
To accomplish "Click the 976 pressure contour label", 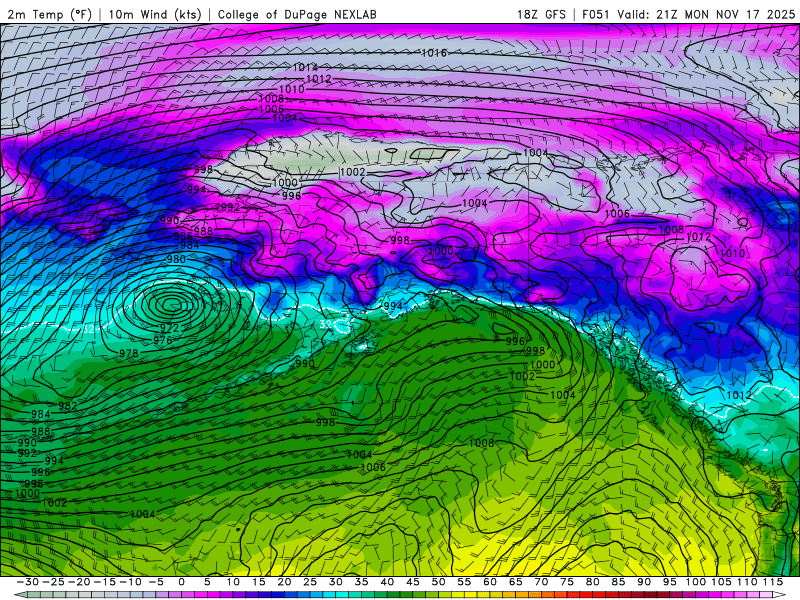I will pyautogui.click(x=163, y=340).
